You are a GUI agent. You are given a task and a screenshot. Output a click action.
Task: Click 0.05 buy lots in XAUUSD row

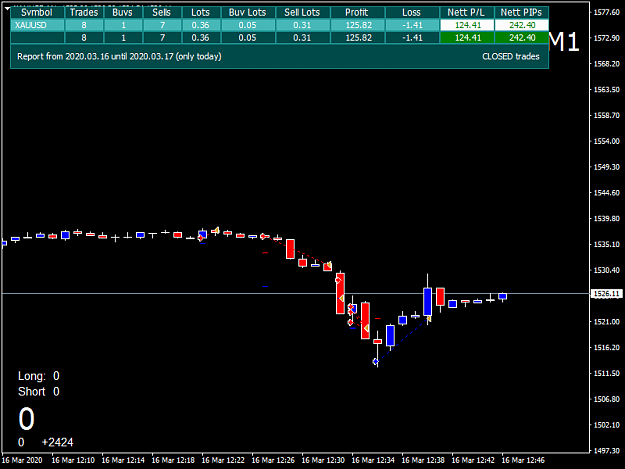pos(248,25)
